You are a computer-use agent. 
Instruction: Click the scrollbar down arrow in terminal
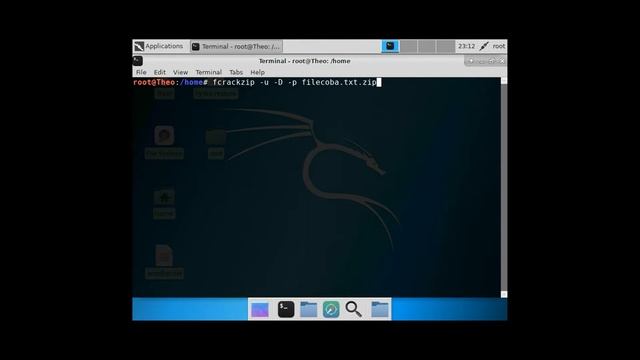tap(504, 294)
